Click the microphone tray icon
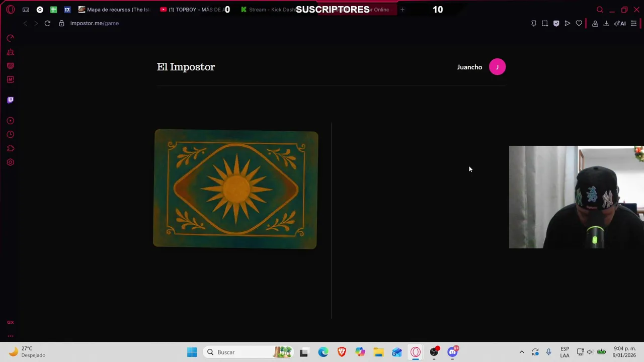 click(549, 352)
